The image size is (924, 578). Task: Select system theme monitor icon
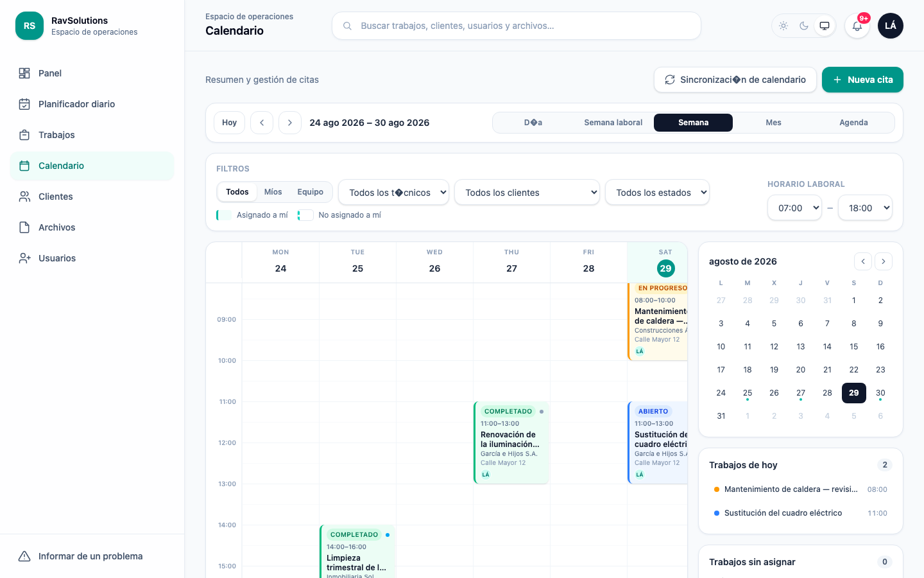tap(825, 26)
